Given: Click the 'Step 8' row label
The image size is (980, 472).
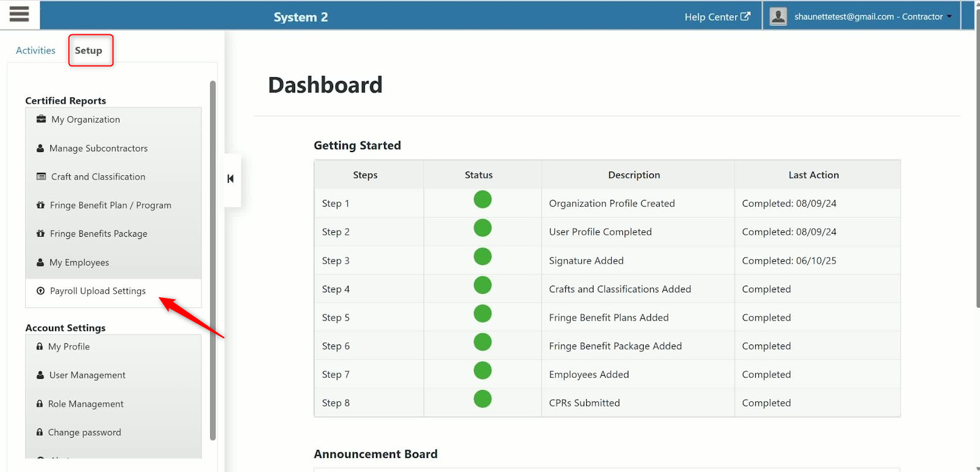Looking at the screenshot, I should pos(336,403).
